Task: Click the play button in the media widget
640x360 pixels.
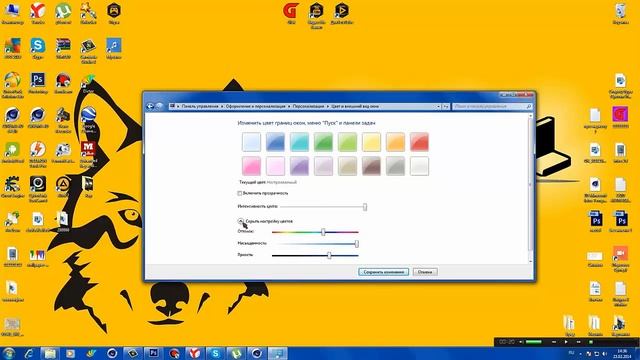Action: click(x=566, y=342)
